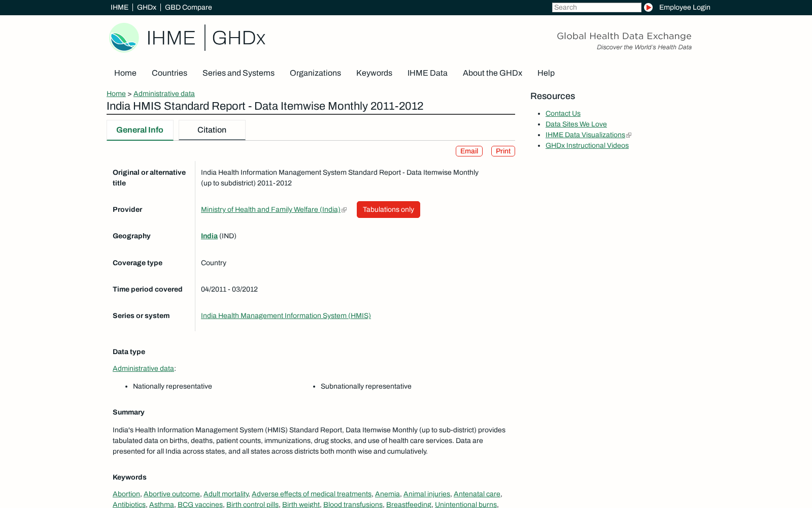Image resolution: width=812 pixels, height=508 pixels.
Task: Open the Help menu item
Action: coord(546,73)
